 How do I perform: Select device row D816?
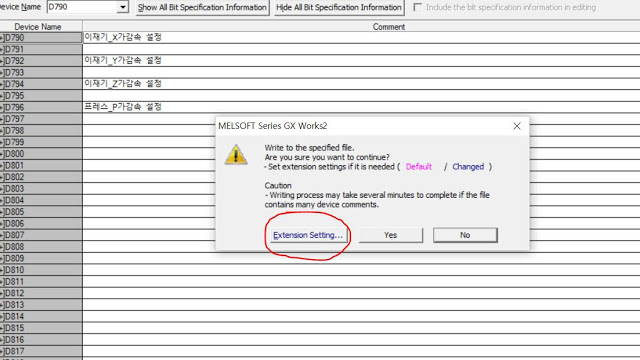(41, 340)
